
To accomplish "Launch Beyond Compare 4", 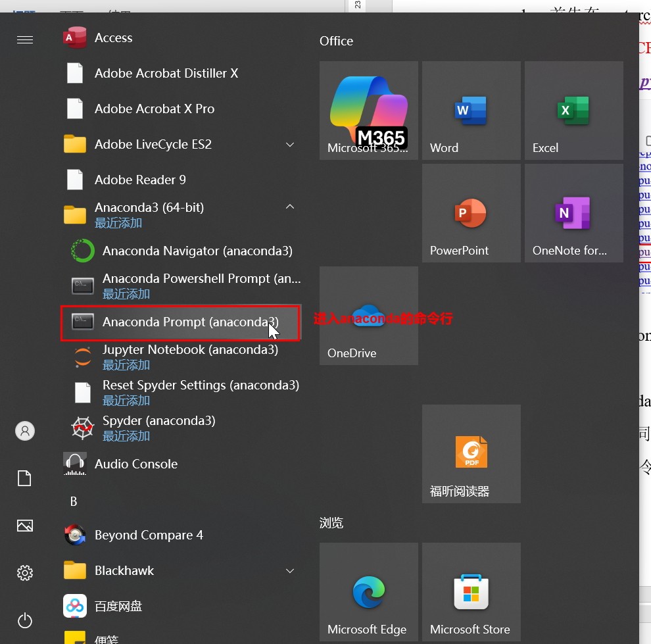I will (181, 535).
